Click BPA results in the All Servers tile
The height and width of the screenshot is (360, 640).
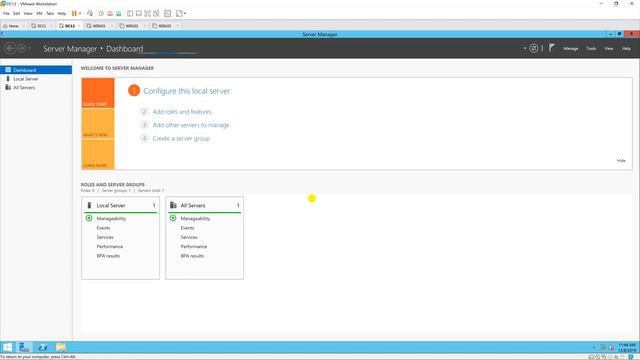[192, 256]
